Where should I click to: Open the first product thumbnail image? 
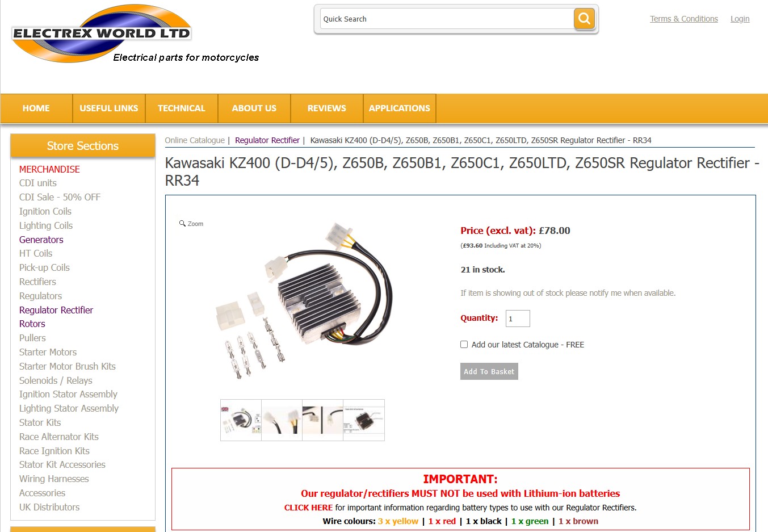241,420
